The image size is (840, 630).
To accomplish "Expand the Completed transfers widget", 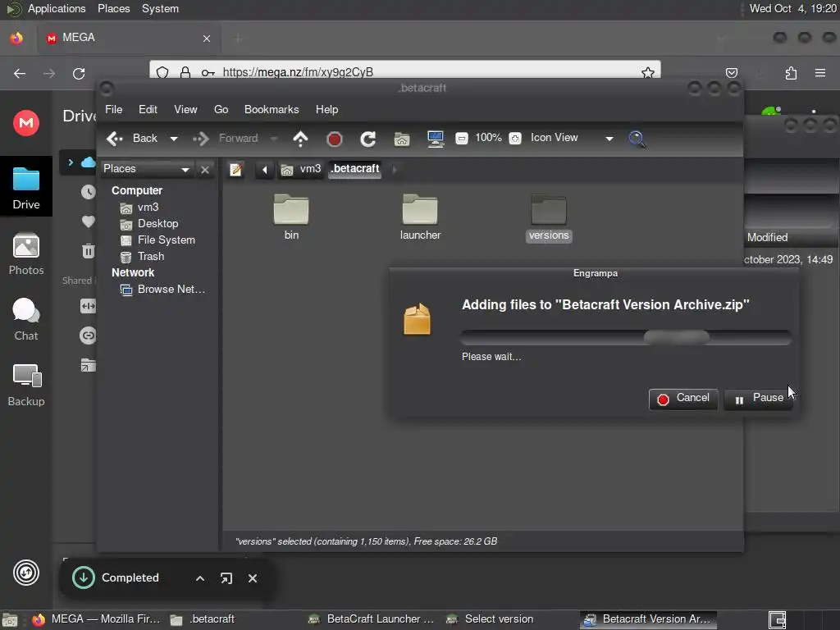I will point(200,578).
